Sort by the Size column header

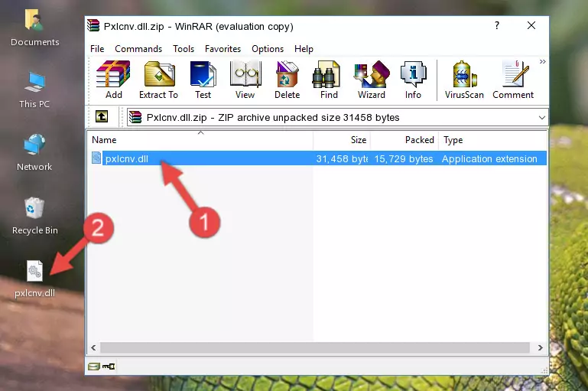[x=342, y=140]
